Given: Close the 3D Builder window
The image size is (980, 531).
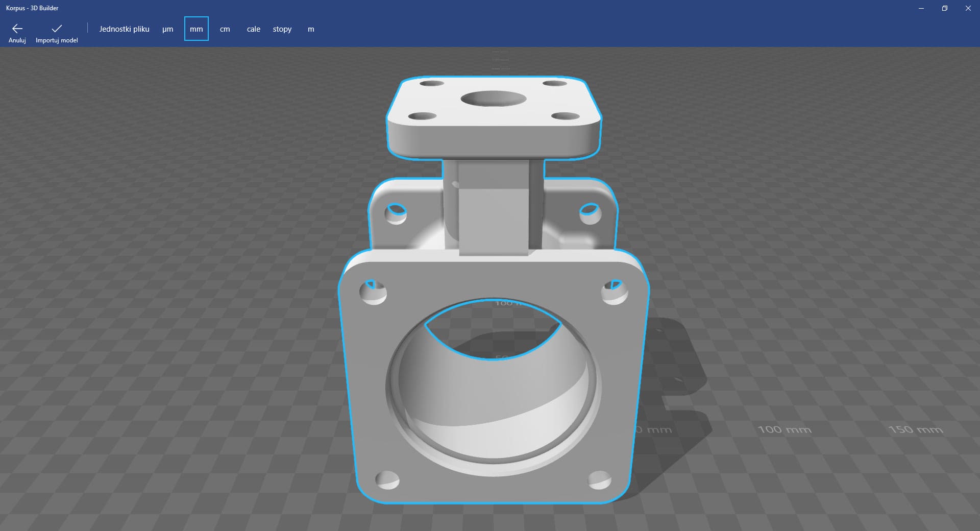Looking at the screenshot, I should (968, 8).
